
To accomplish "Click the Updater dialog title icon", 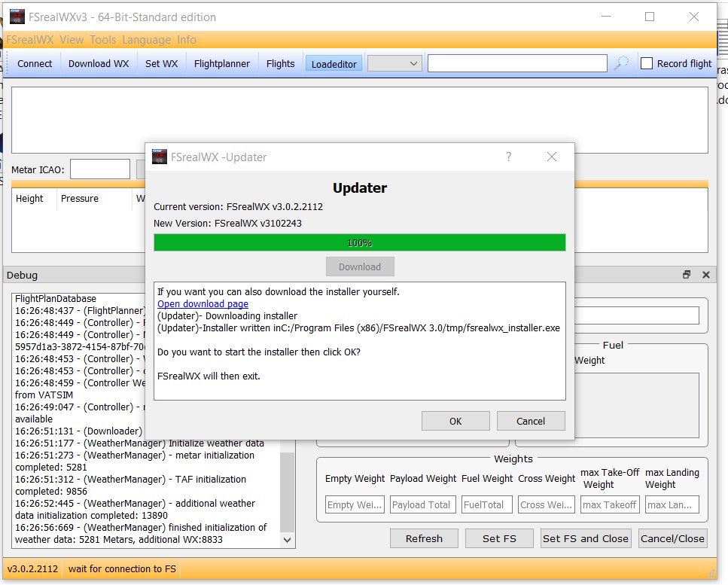I will (160, 157).
